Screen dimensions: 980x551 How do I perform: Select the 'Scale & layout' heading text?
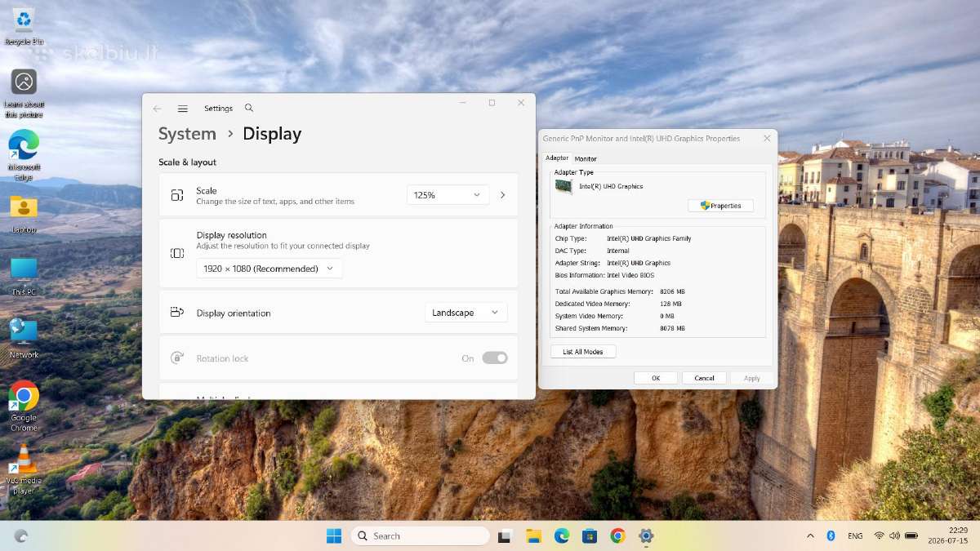click(x=188, y=162)
